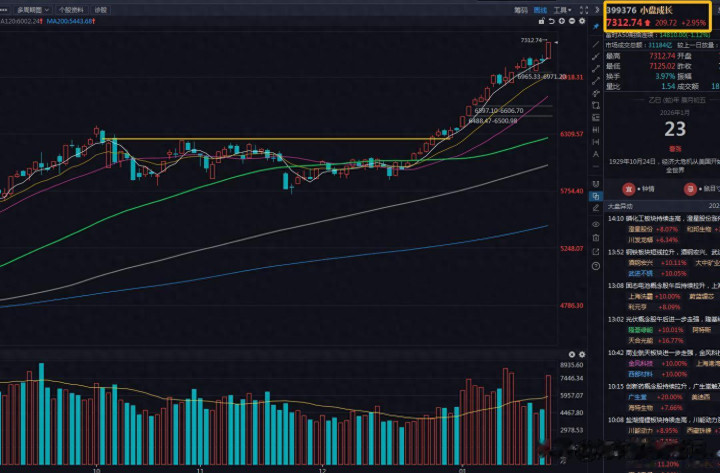Click the latest candlestick at 7312.74 high

(x=549, y=50)
